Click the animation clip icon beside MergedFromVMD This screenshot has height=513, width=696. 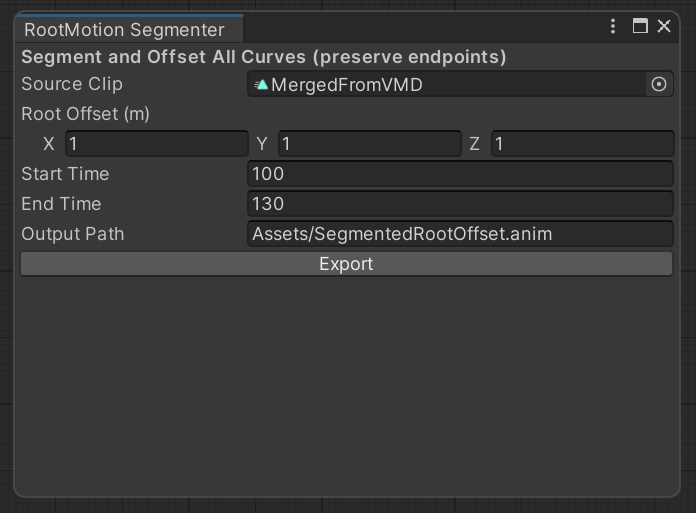click(261, 85)
